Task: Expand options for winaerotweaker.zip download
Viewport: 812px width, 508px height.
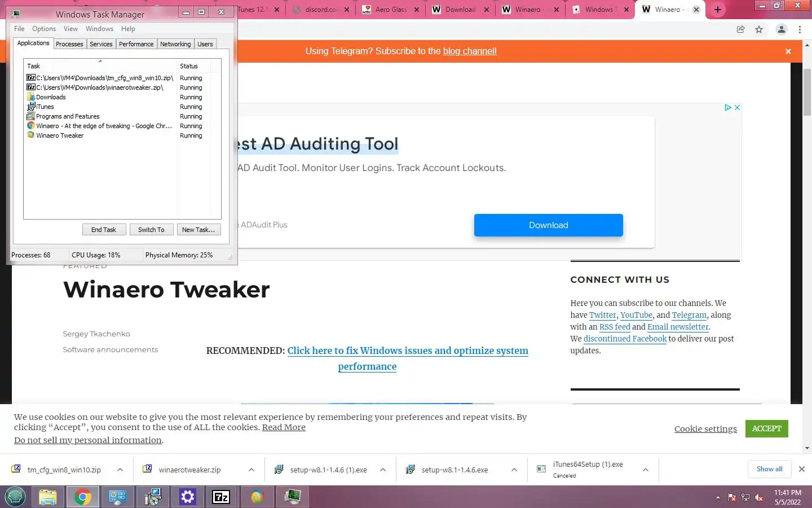Action: click(251, 470)
